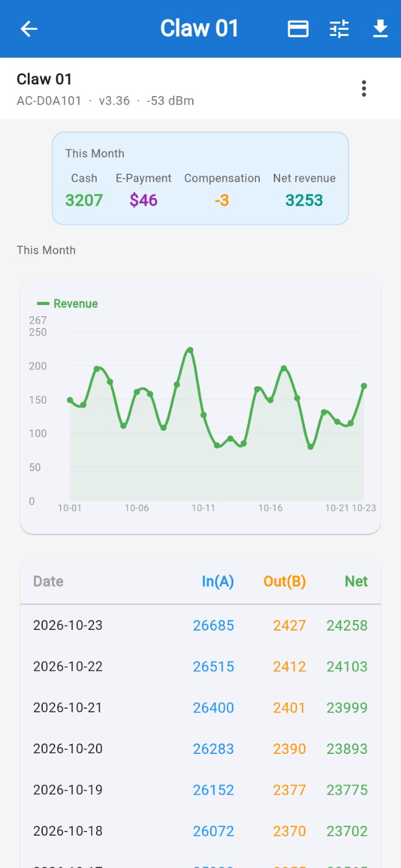Click the E-Payment label in summary card
The image size is (401, 868).
coord(144,179)
